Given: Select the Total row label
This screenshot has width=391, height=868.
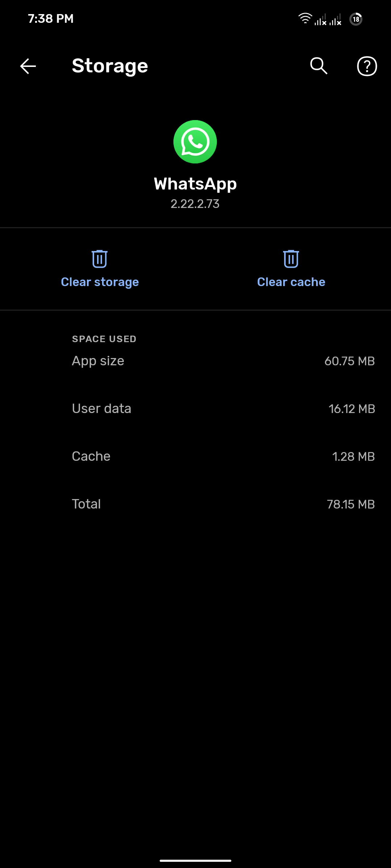Looking at the screenshot, I should 87,504.
